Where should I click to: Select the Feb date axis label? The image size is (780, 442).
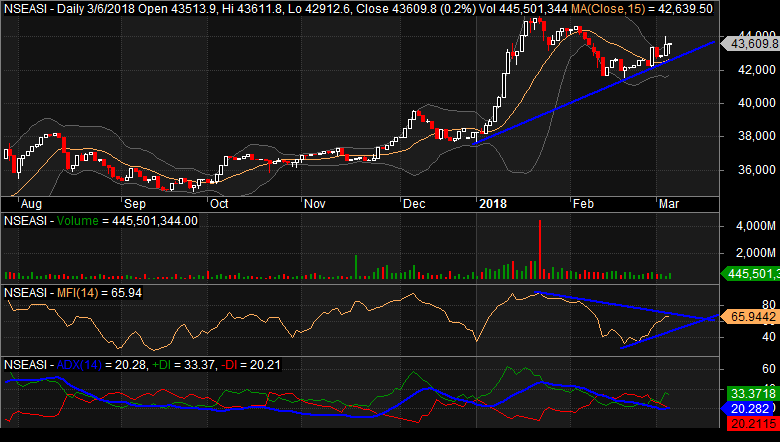(583, 204)
